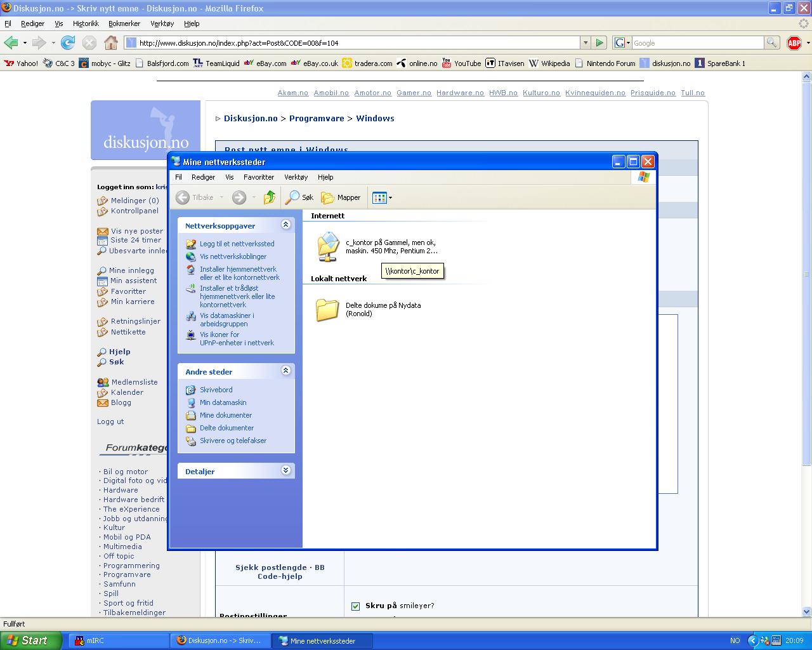Click Logg ut in sidebar
This screenshot has width=812, height=650.
click(110, 421)
